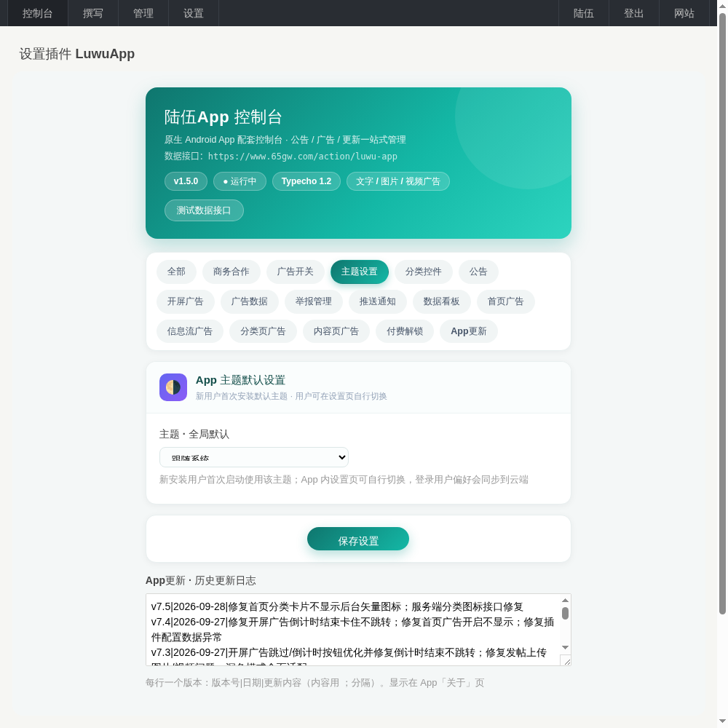Select the 分类页广告 tab
This screenshot has height=728, width=728.
tap(263, 331)
